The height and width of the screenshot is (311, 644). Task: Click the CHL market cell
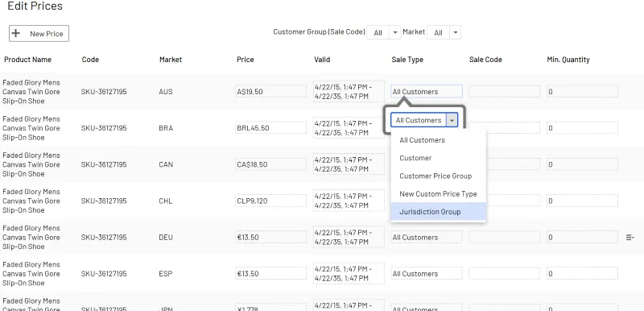click(x=166, y=201)
